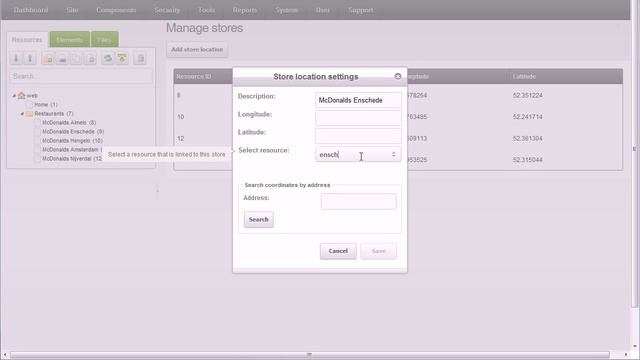Click the new static resource icon
The width and height of the screenshot is (640, 360).
click(90, 58)
